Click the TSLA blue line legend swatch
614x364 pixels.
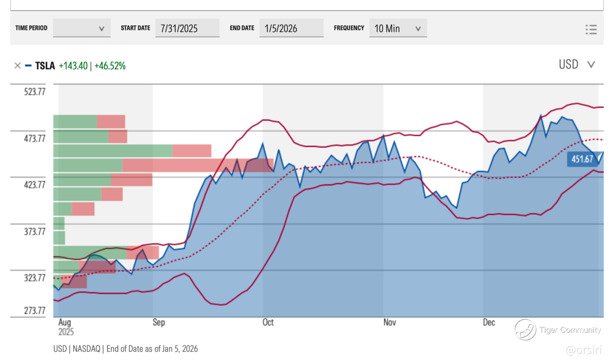[x=28, y=66]
